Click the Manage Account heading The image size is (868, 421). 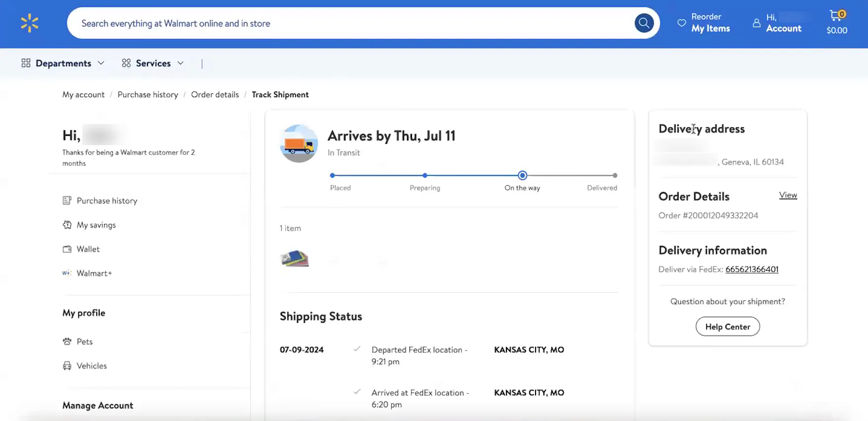coord(98,405)
